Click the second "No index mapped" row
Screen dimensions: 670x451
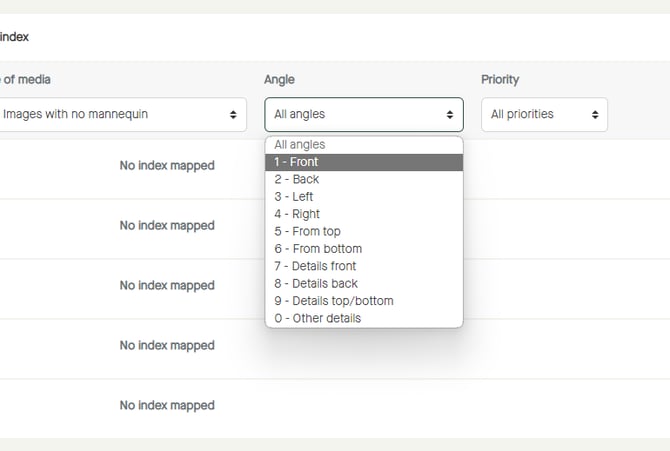point(167,226)
